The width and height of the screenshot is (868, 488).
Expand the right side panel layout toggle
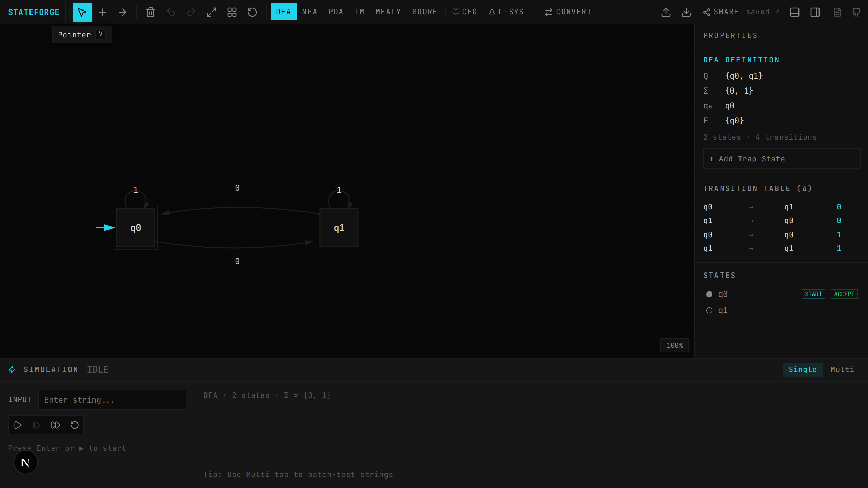point(815,12)
